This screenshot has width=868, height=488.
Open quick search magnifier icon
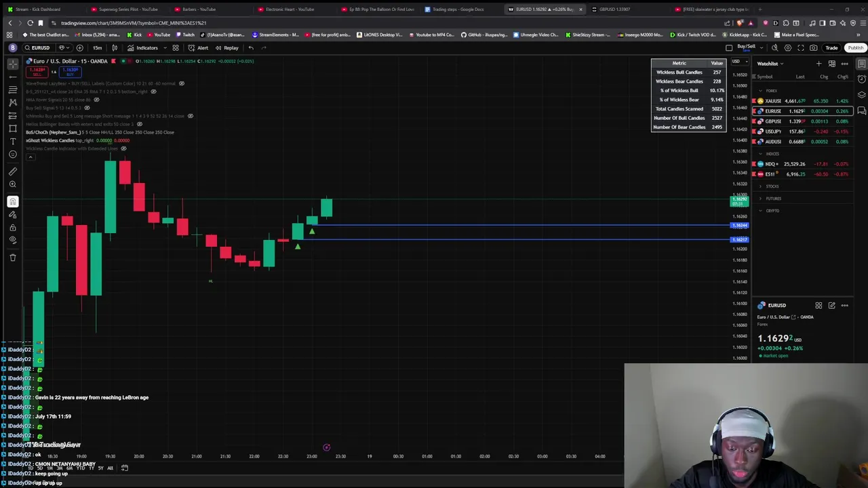tap(775, 47)
